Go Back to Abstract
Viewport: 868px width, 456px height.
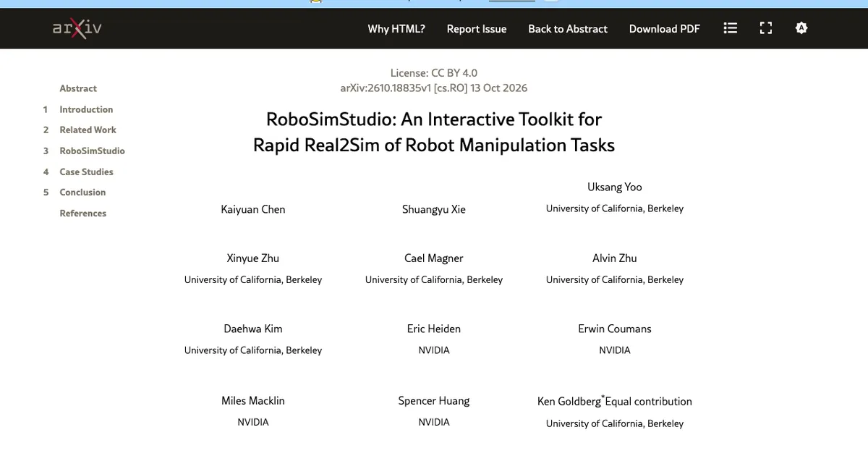tap(568, 29)
